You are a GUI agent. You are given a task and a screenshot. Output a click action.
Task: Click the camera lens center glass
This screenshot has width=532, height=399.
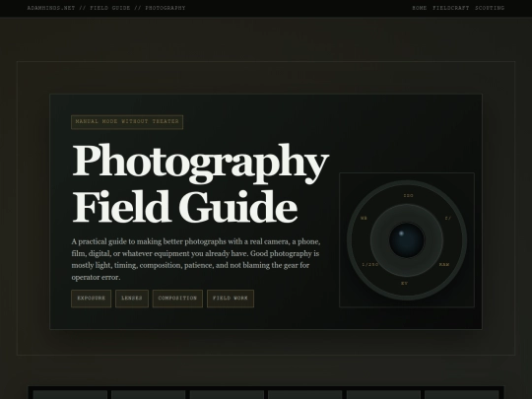coord(407,239)
